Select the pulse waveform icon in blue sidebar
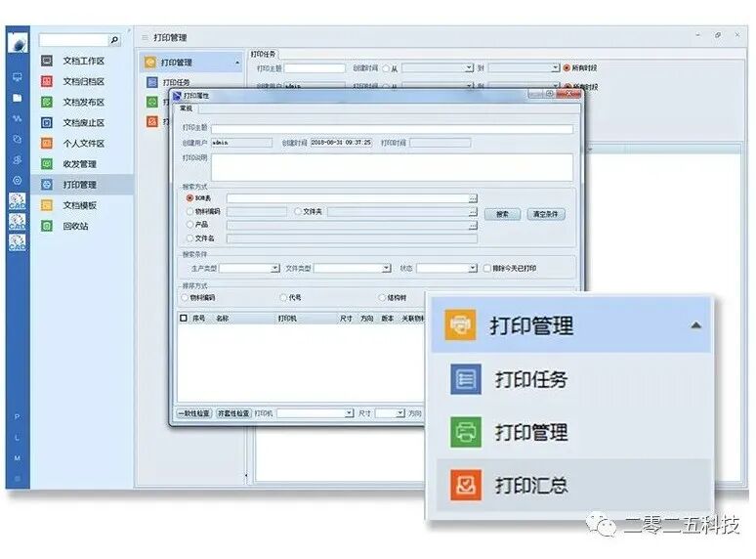Viewport: 756px width, 559px height. click(18, 118)
